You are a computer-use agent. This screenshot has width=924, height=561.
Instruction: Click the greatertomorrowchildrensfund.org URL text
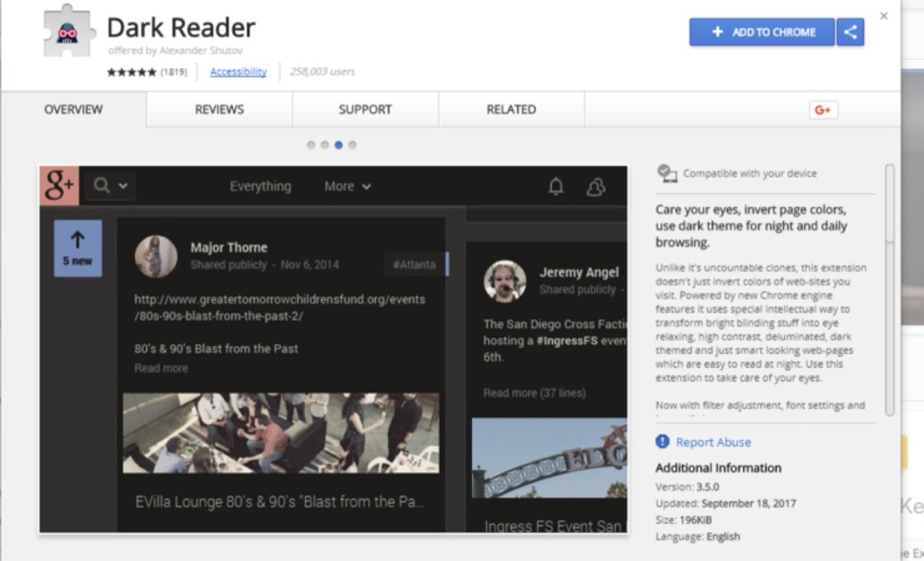[280, 307]
